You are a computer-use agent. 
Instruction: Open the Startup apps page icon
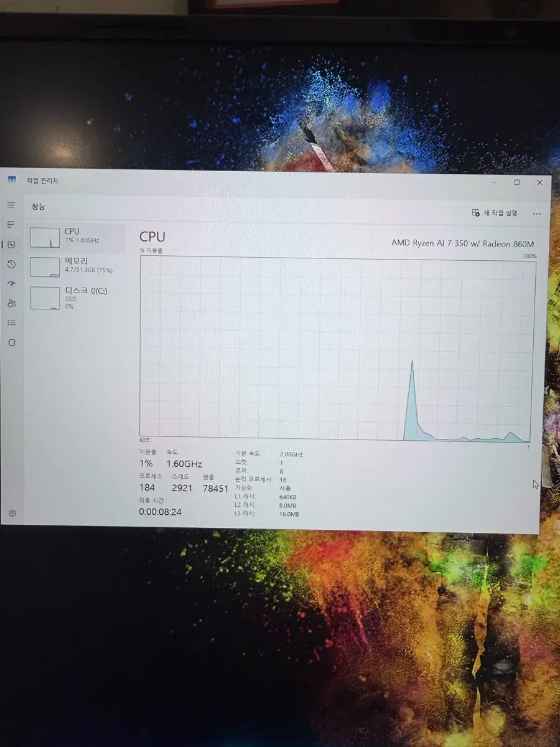pyautogui.click(x=11, y=284)
